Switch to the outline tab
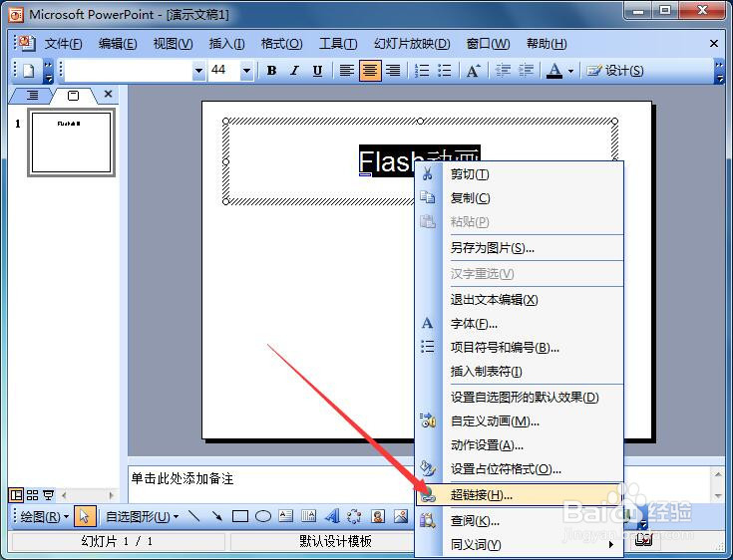Image resolution: width=733 pixels, height=560 pixels. [32, 96]
